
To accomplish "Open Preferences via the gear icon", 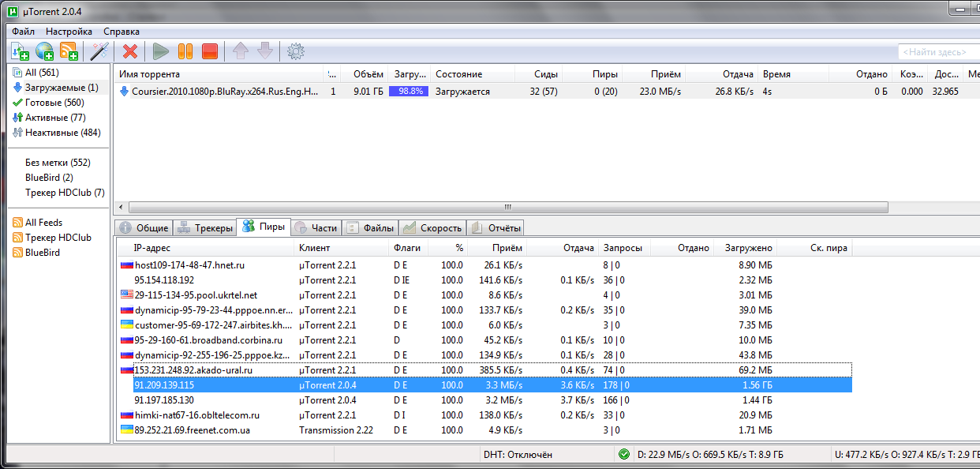I will coord(296,51).
